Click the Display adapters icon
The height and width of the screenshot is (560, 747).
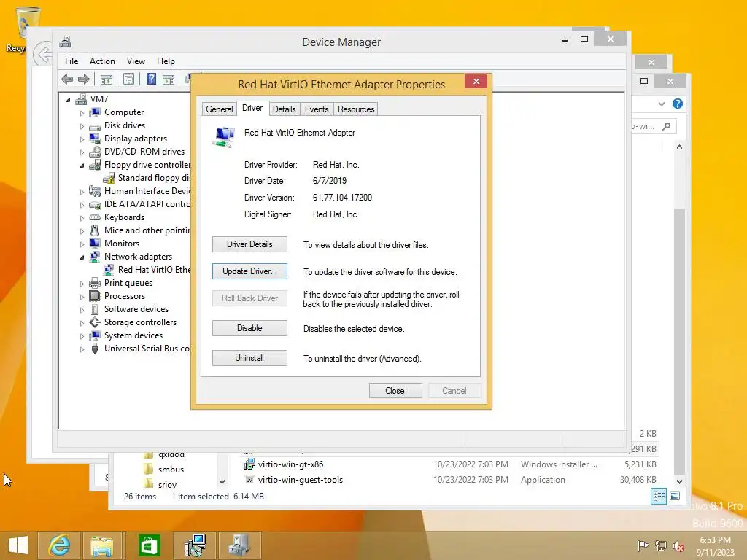point(95,139)
